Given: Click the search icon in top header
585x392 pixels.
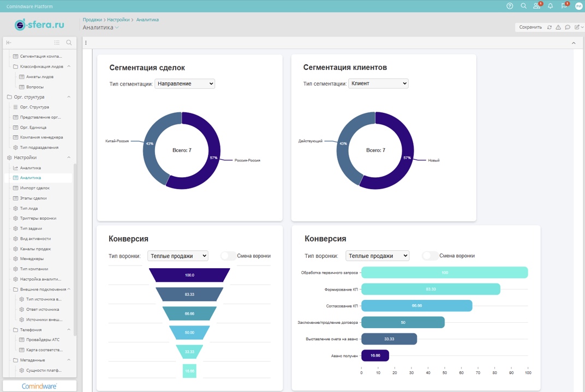Looking at the screenshot, I should (523, 6).
